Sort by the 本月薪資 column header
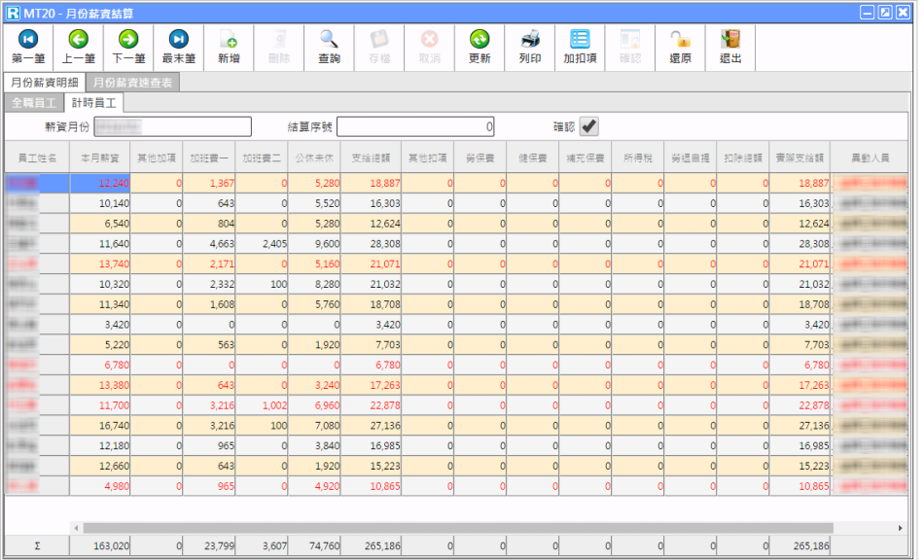Screen dimensions: 924x560 tap(99, 157)
